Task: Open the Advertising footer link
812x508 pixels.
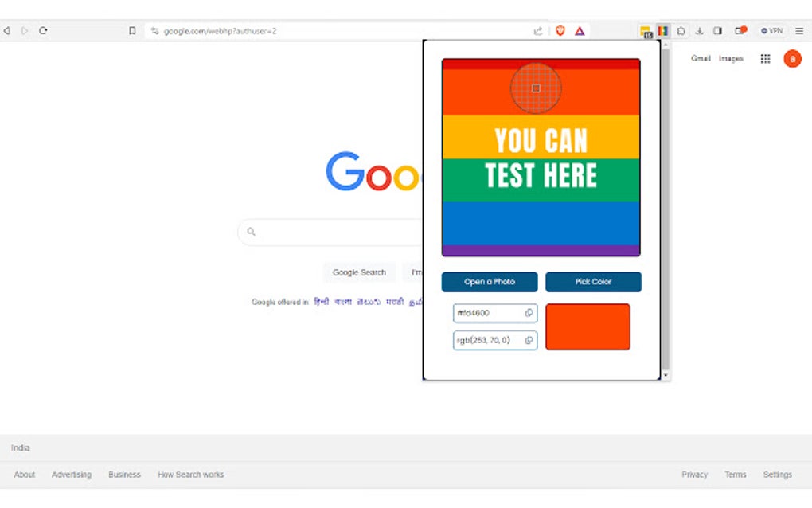Action: [72, 475]
